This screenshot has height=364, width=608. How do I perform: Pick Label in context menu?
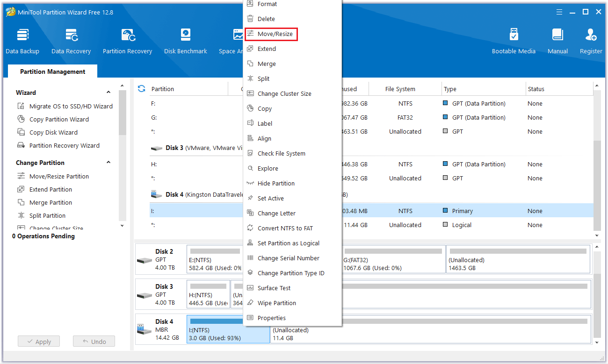click(292, 124)
